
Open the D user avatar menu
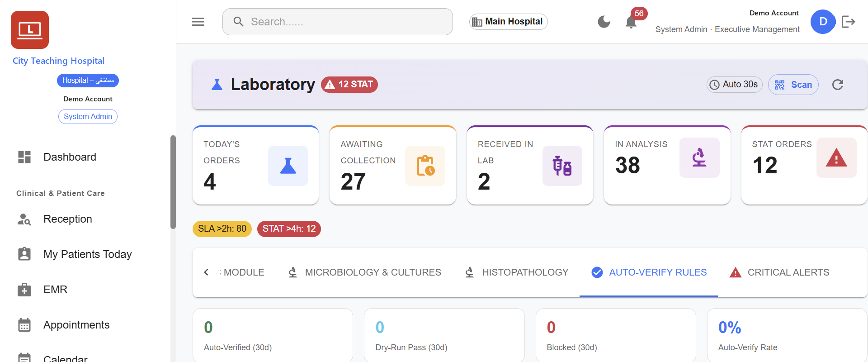pyautogui.click(x=823, y=22)
